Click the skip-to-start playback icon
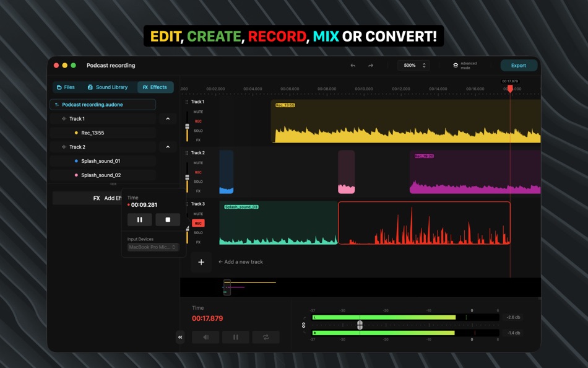588x368 pixels. pos(205,337)
